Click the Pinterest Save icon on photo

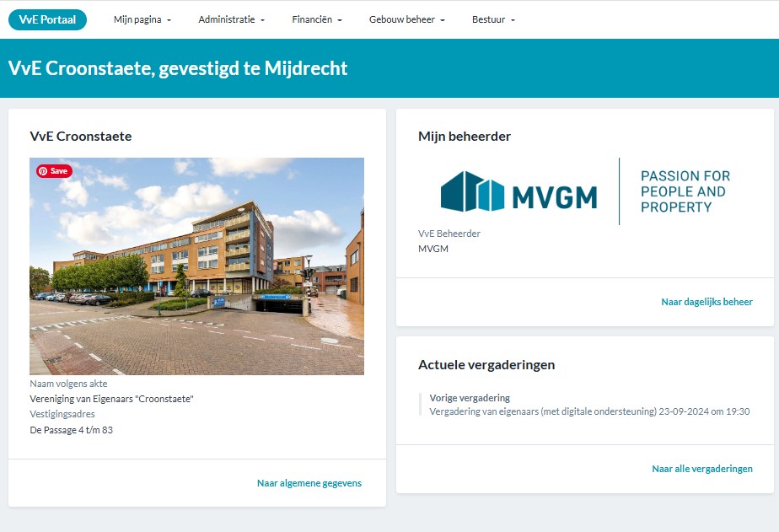coord(54,171)
